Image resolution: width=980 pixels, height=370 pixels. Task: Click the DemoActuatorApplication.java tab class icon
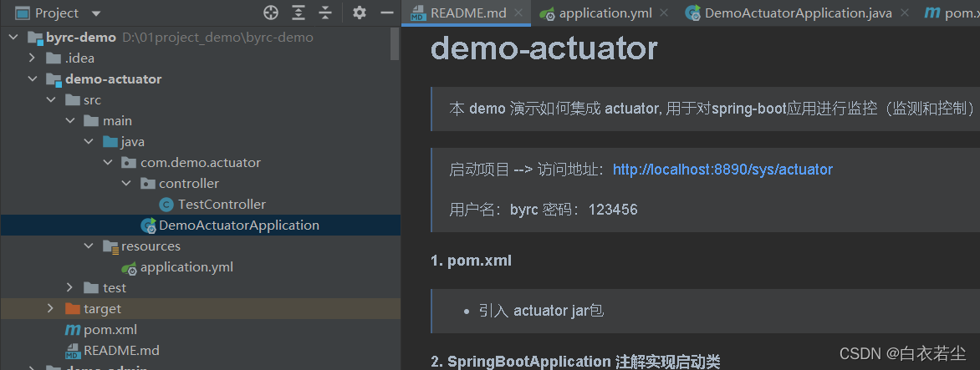[693, 13]
